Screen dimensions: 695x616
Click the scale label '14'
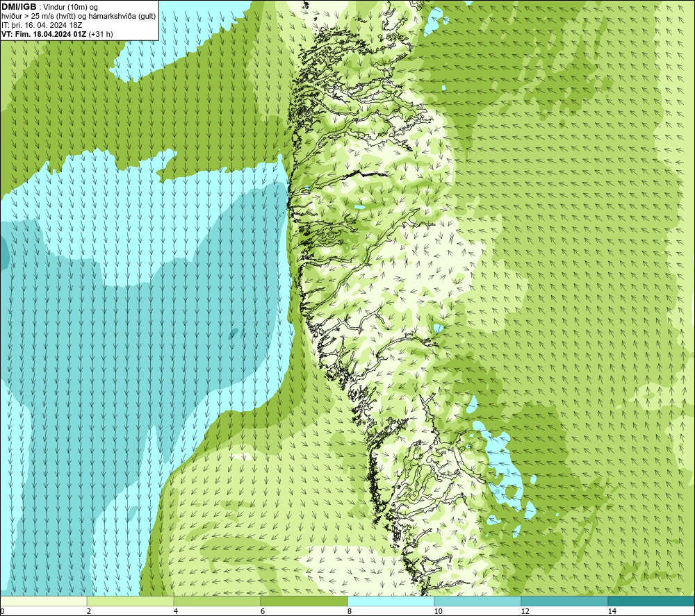point(612,612)
